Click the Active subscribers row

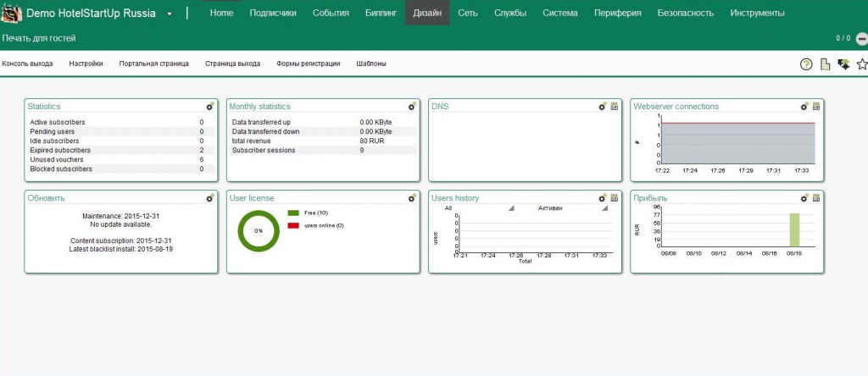(120, 122)
